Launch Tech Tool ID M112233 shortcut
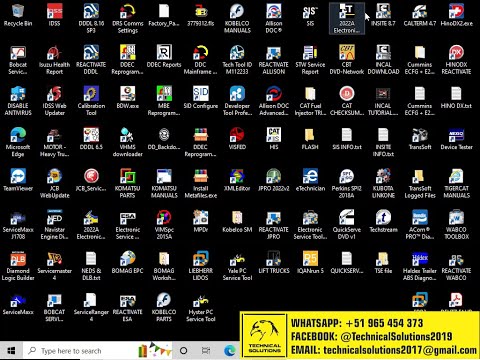The image size is (480, 360). tap(237, 60)
